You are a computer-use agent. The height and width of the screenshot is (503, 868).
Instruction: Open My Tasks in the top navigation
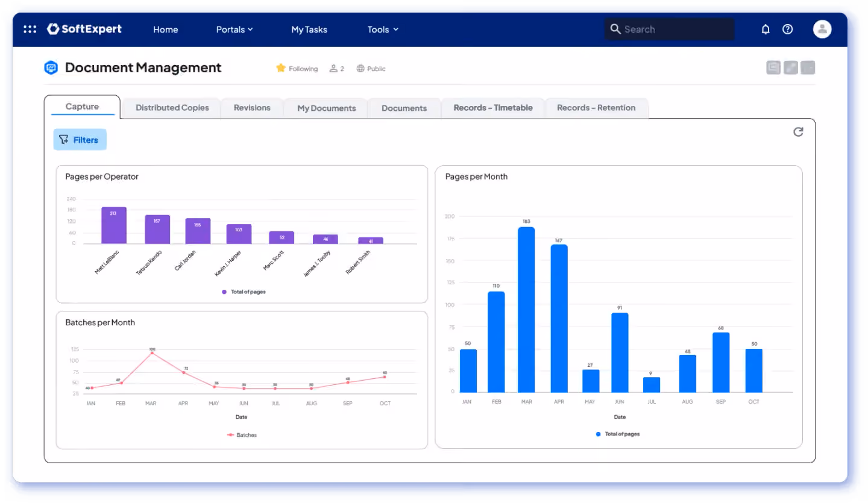pyautogui.click(x=309, y=30)
